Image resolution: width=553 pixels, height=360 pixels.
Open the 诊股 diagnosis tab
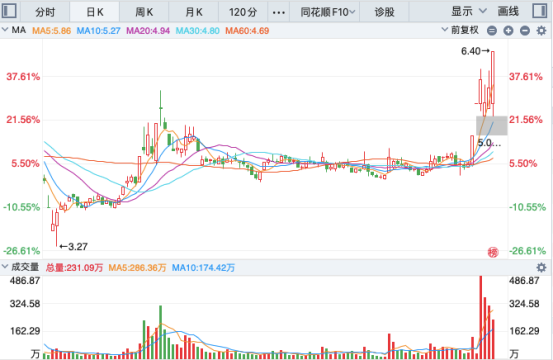pyautogui.click(x=384, y=12)
